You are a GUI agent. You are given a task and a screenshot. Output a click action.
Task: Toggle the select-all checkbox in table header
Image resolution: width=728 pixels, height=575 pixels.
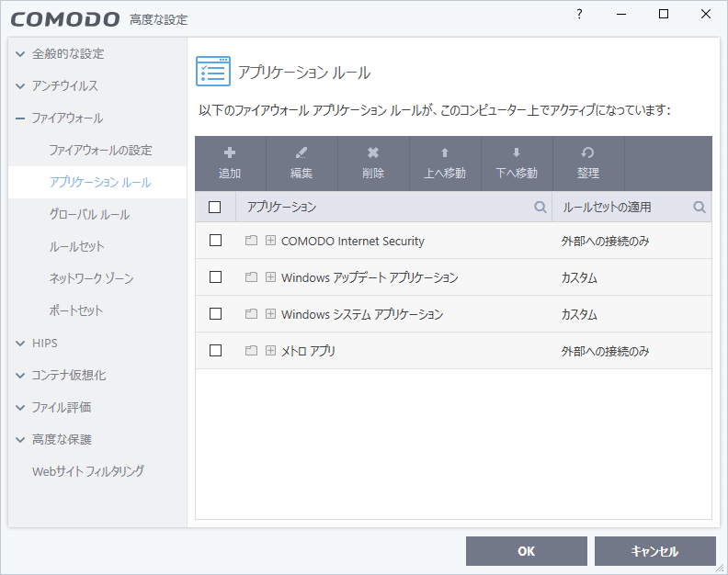point(216,208)
